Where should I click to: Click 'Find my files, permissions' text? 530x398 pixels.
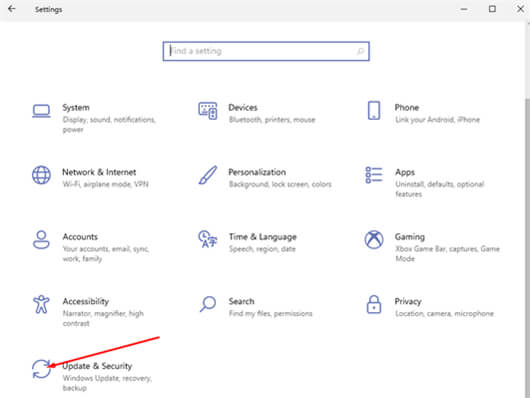pos(270,314)
